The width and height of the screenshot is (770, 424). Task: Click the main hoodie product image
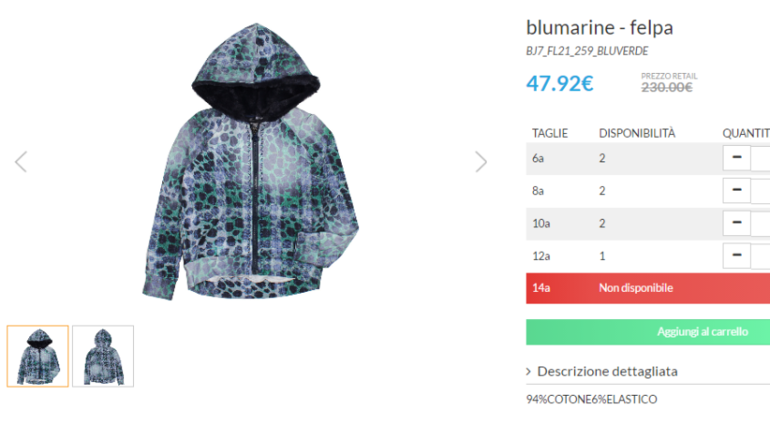coord(251,162)
